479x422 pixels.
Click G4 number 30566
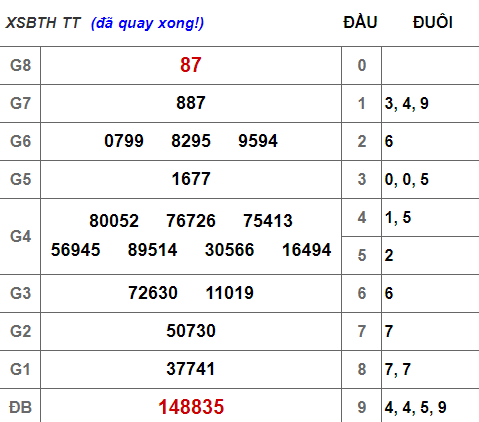coord(229,250)
